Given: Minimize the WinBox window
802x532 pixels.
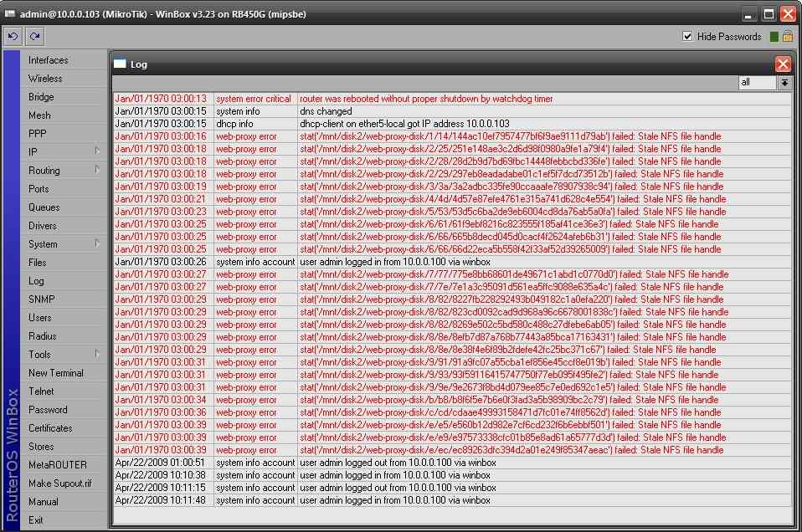Looking at the screenshot, I should [748, 13].
